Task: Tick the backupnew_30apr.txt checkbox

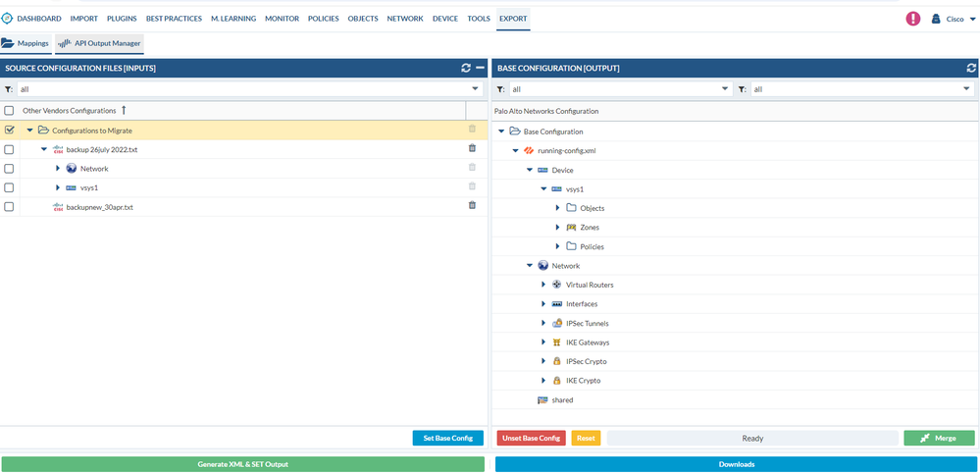Action: click(9, 207)
